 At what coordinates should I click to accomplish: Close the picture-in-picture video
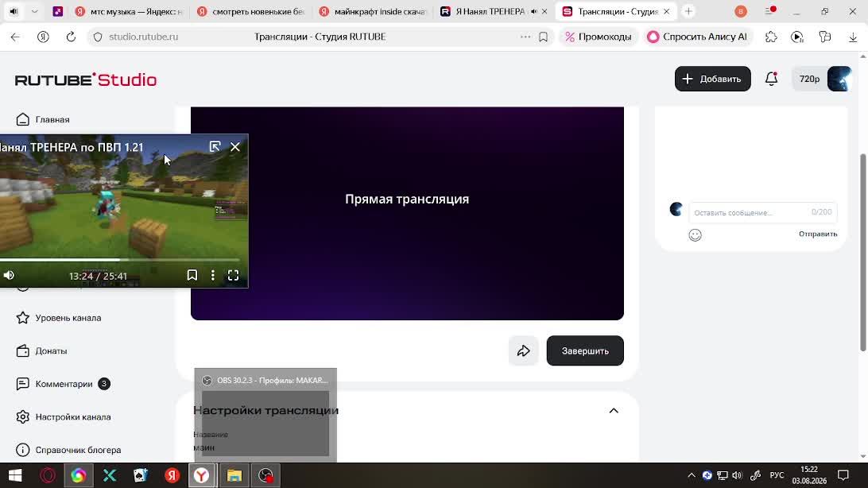pyautogui.click(x=235, y=146)
